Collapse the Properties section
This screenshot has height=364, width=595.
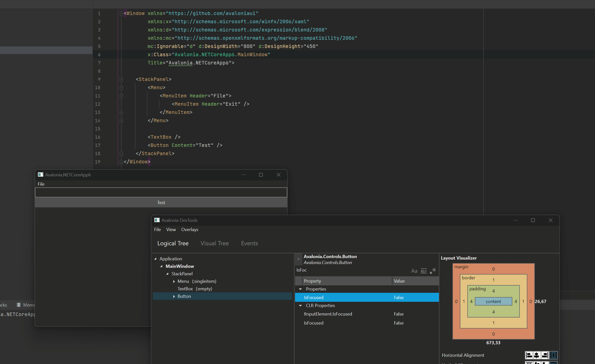tap(300, 289)
